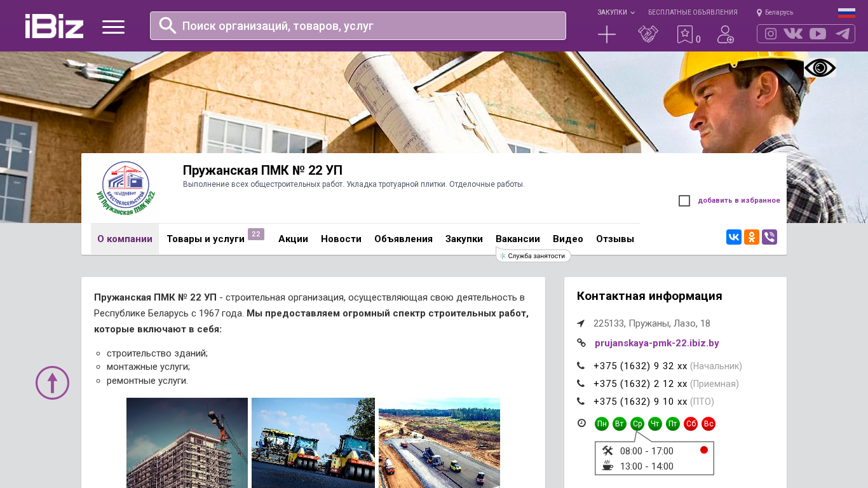
Task: Click the добавить в избранное link
Action: click(x=739, y=201)
